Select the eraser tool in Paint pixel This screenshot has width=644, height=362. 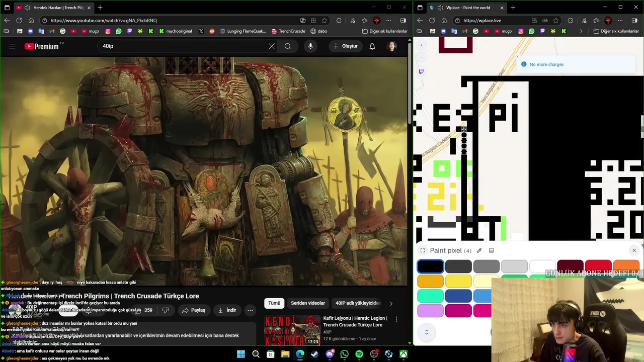tap(492, 250)
